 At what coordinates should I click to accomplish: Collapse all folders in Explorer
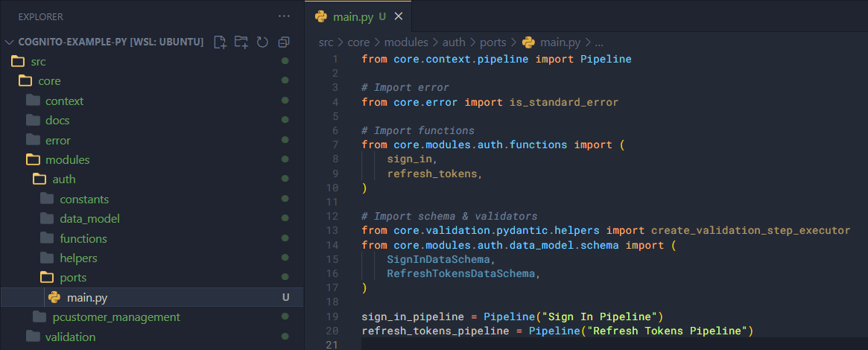[x=284, y=42]
